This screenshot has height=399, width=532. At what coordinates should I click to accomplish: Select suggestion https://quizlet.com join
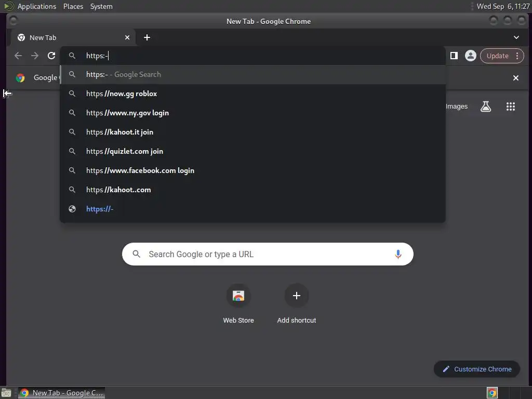coord(253,151)
